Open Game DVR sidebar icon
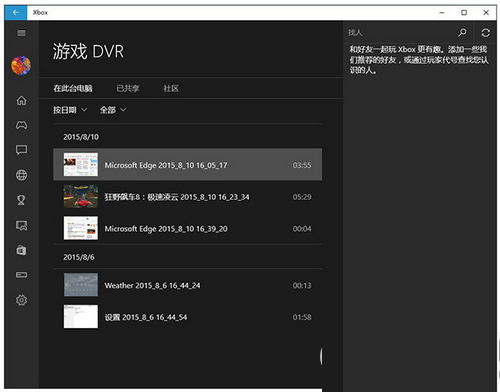This screenshot has height=392, width=500. 21,225
